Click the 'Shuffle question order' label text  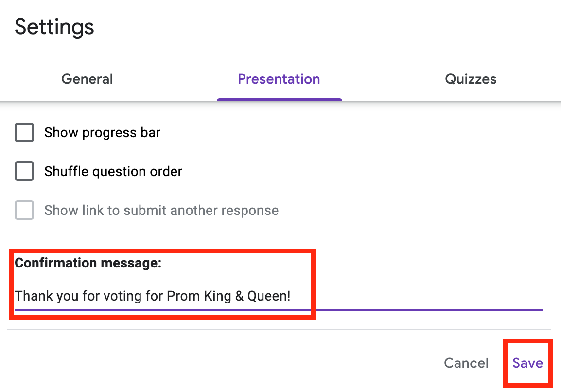coord(113,171)
